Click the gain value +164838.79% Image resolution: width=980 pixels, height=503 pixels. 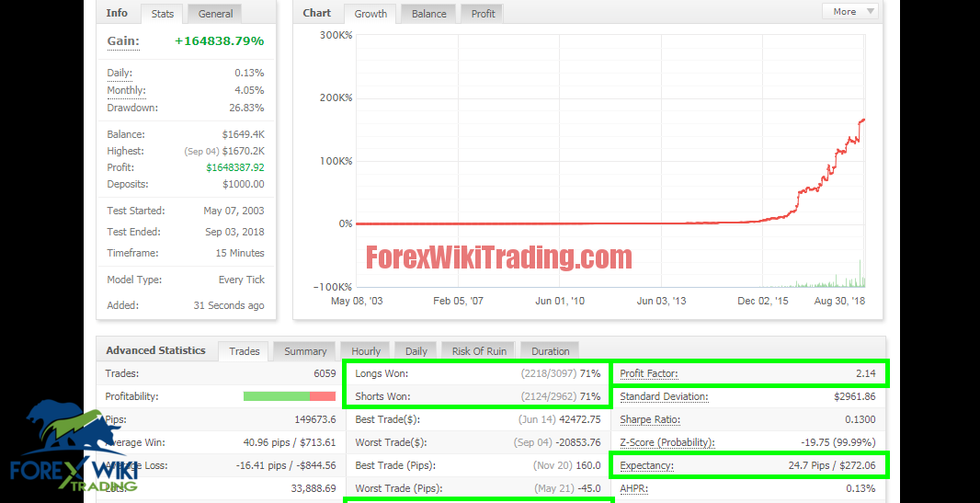220,41
